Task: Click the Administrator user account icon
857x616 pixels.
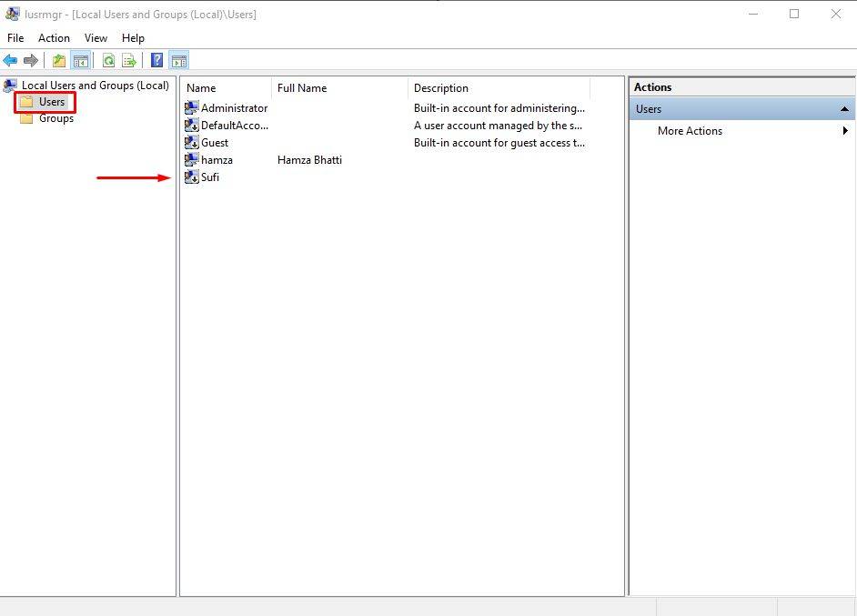Action: click(191, 107)
